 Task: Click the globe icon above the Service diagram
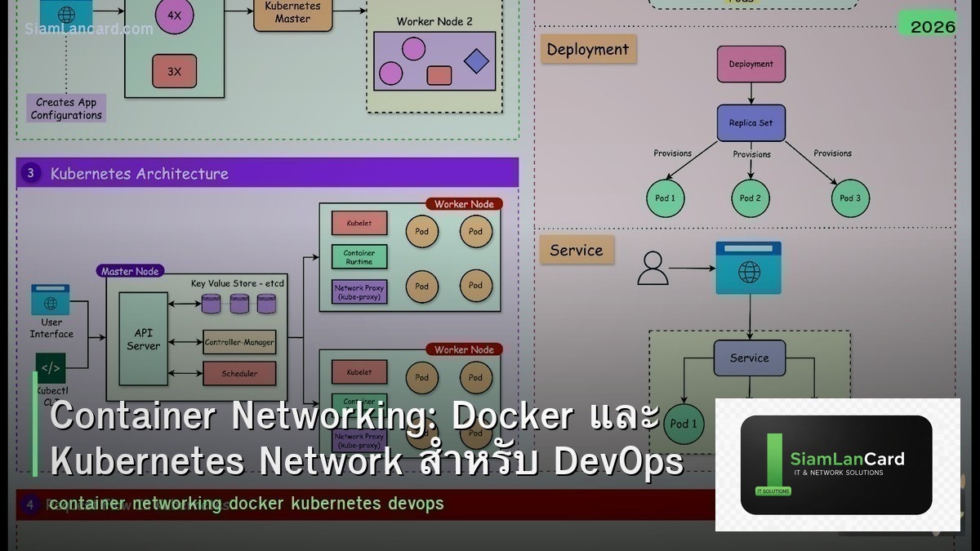pyautogui.click(x=749, y=268)
